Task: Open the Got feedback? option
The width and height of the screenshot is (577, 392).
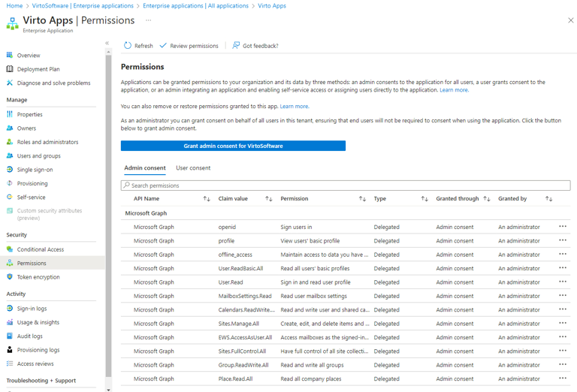Action: [x=255, y=46]
